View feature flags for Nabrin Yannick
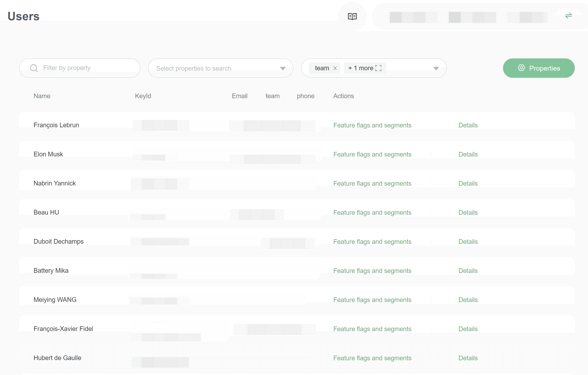Image resolution: width=588 pixels, height=375 pixels. pos(372,183)
